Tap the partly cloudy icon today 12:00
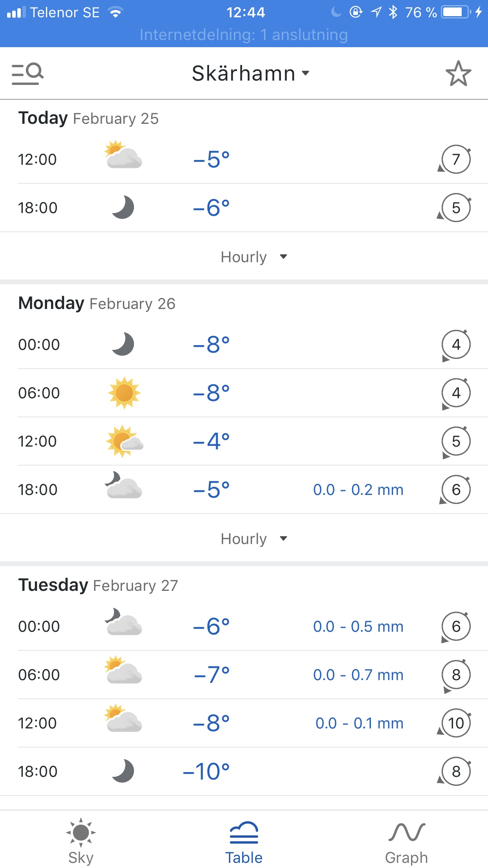The image size is (488, 868). 123,155
